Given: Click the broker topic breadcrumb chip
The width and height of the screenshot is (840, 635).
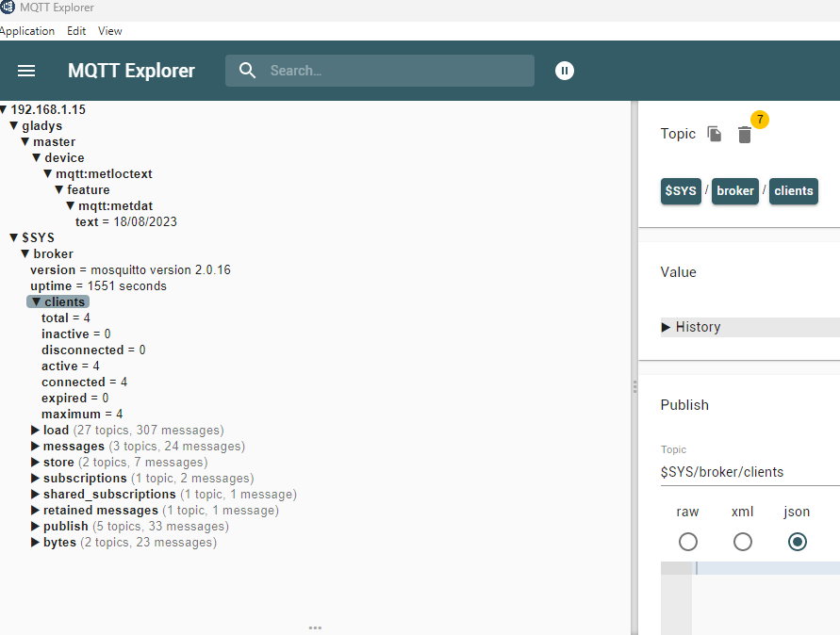Looking at the screenshot, I should (x=734, y=191).
